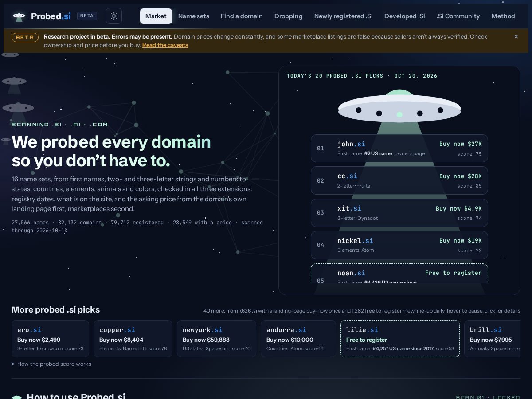Image resolution: width=532 pixels, height=399 pixels.
Task: Click Buy now $28K for cc.si
Action: [460, 176]
